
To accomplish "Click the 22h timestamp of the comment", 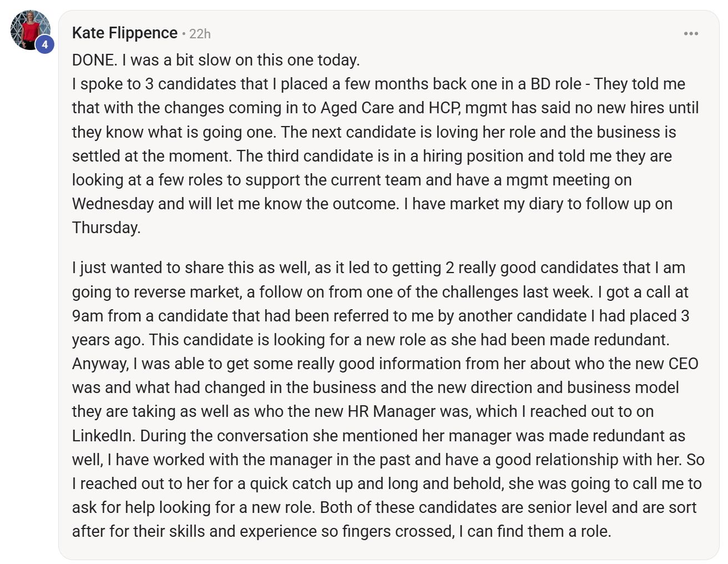I will tap(200, 34).
